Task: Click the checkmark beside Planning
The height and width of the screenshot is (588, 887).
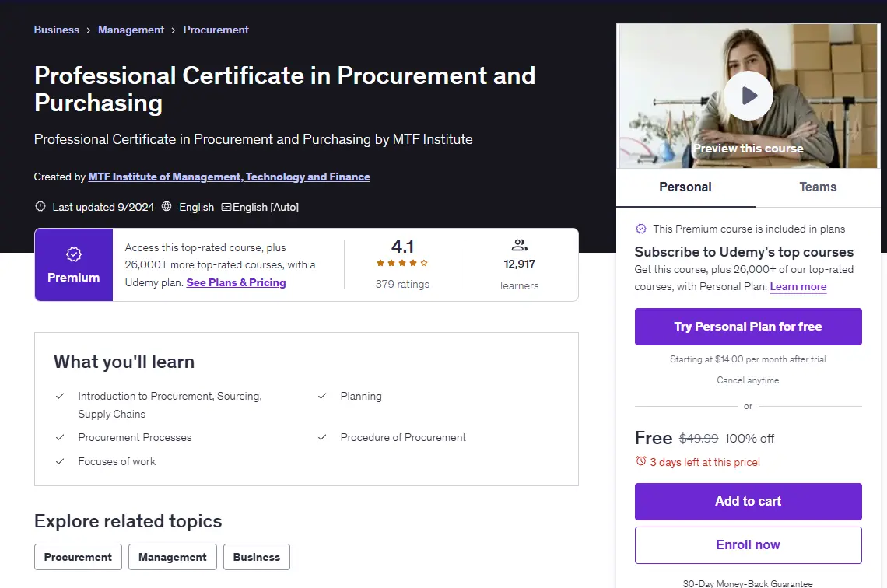Action: [322, 397]
